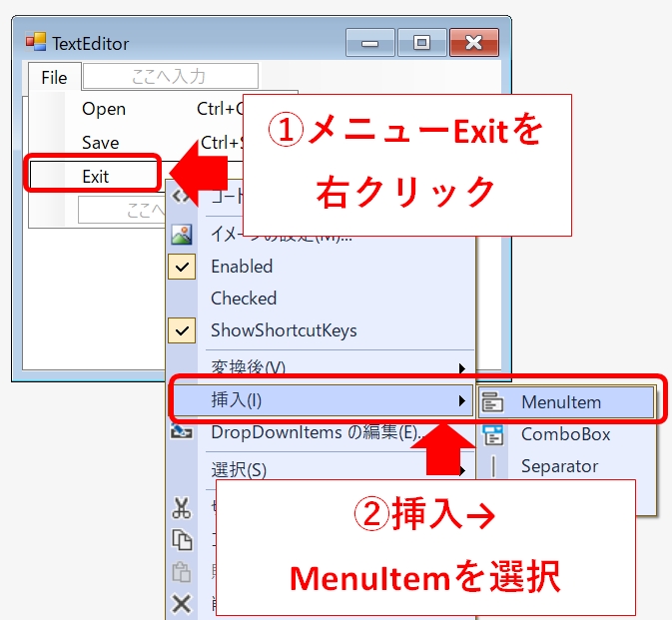Select ComboBox in the insert submenu
Image resolution: width=672 pixels, height=620 pixels.
(x=566, y=434)
